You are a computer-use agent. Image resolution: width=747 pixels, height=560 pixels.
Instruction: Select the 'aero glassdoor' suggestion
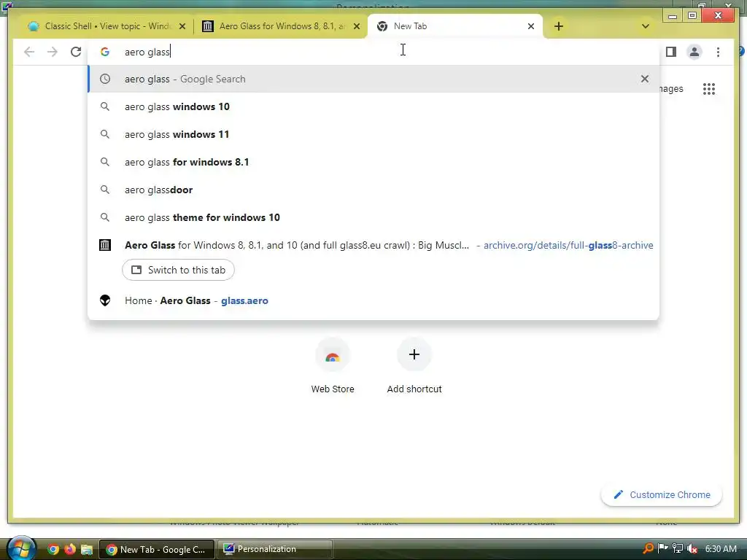[x=373, y=190]
